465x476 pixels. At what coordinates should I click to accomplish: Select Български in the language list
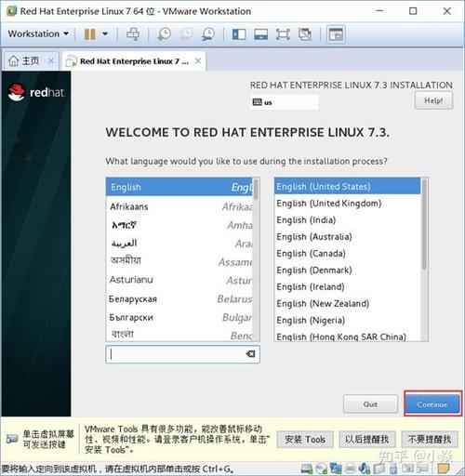coord(179,317)
